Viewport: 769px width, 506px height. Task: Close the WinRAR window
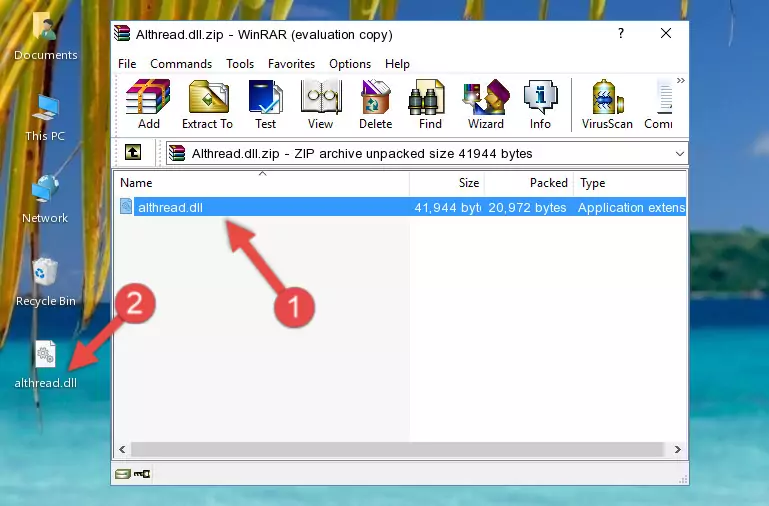click(666, 33)
